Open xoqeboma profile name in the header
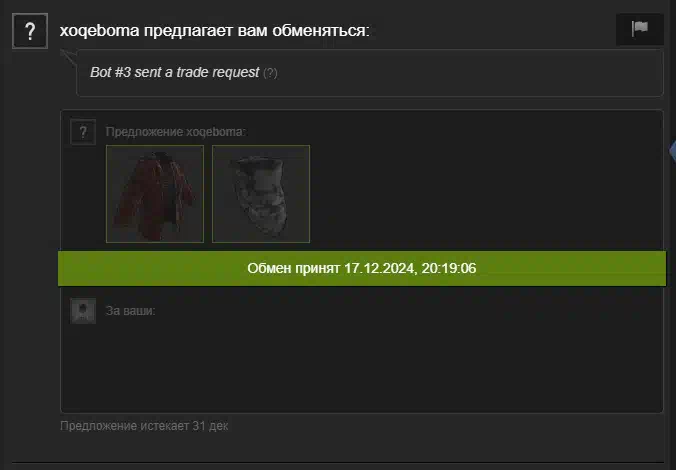Viewport: 676px width, 470px height. pyautogui.click(x=100, y=31)
